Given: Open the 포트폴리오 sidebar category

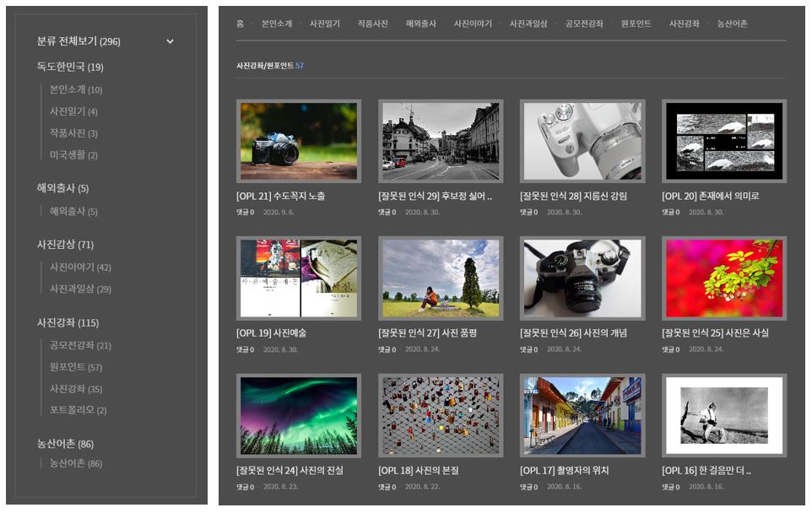Looking at the screenshot, I should [78, 410].
